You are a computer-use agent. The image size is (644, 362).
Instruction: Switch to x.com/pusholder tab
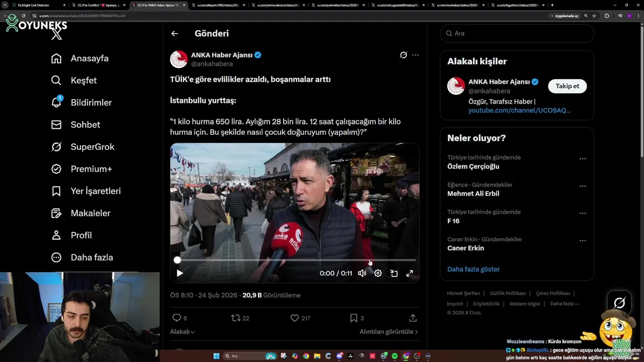[x=337, y=5]
